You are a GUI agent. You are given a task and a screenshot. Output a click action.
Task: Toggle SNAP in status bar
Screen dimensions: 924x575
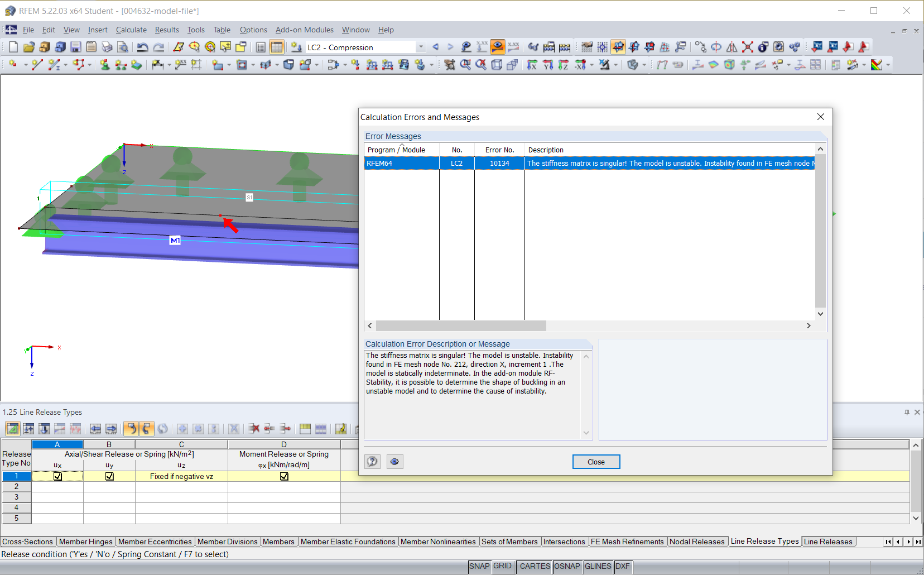pos(479,566)
